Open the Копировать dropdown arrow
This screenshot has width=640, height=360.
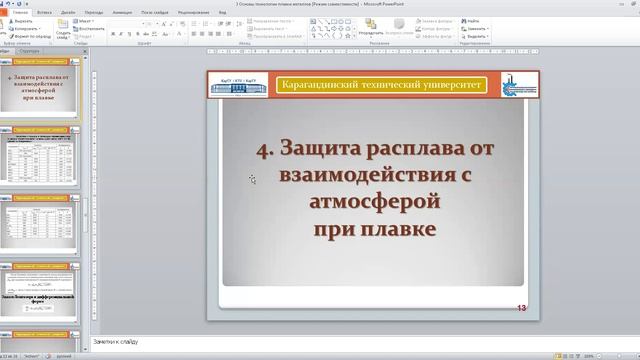pyautogui.click(x=40, y=29)
